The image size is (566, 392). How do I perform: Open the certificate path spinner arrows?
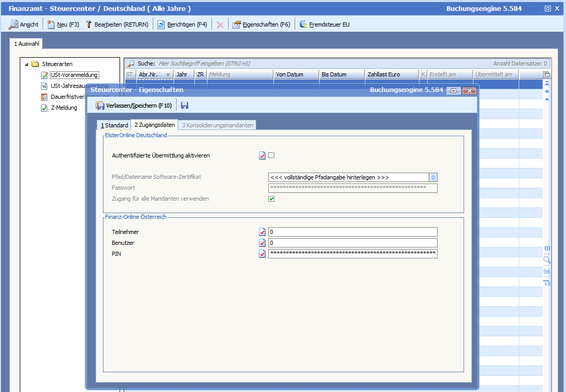433,177
